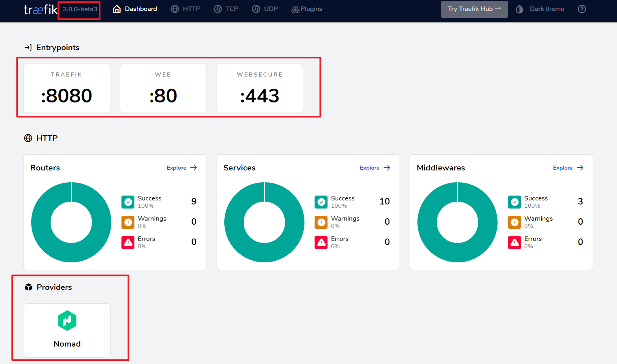Click the Middlewares Explore arrow icon
Screen dimensions: 617x364
tap(580, 168)
